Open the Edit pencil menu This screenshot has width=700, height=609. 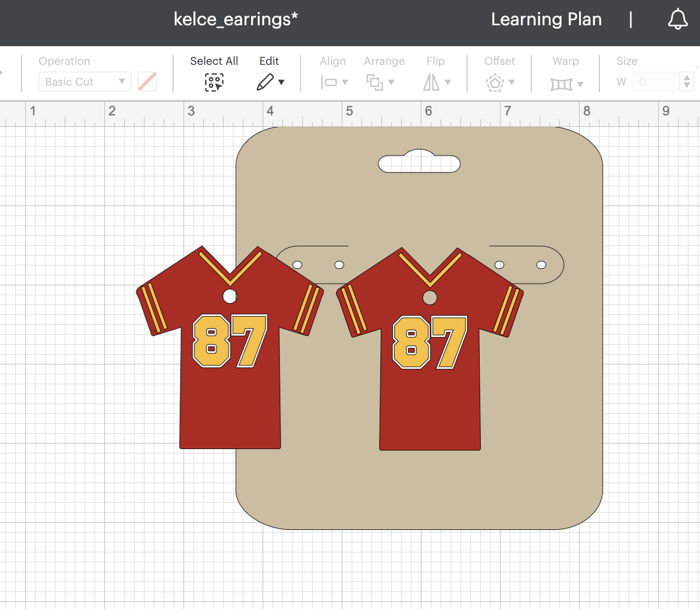pos(265,82)
